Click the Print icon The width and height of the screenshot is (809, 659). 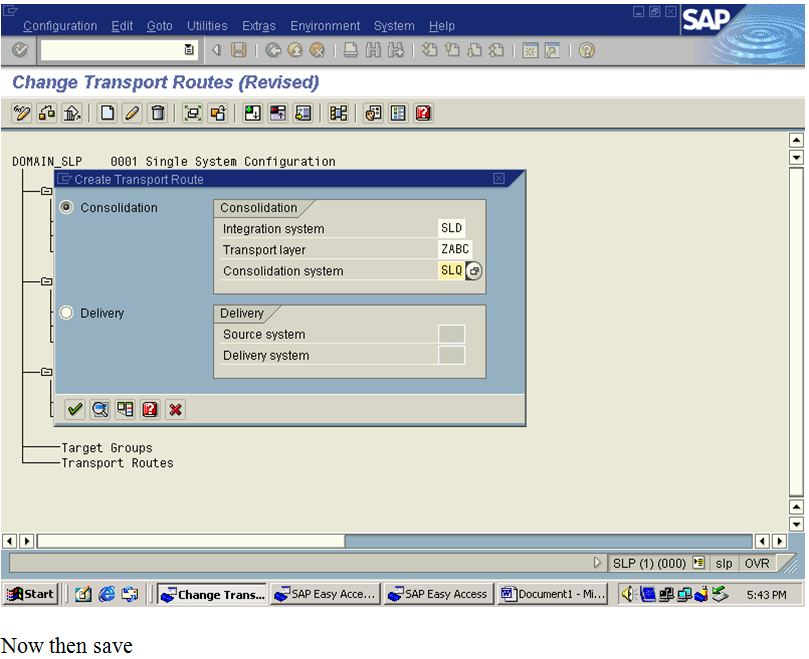click(x=351, y=50)
